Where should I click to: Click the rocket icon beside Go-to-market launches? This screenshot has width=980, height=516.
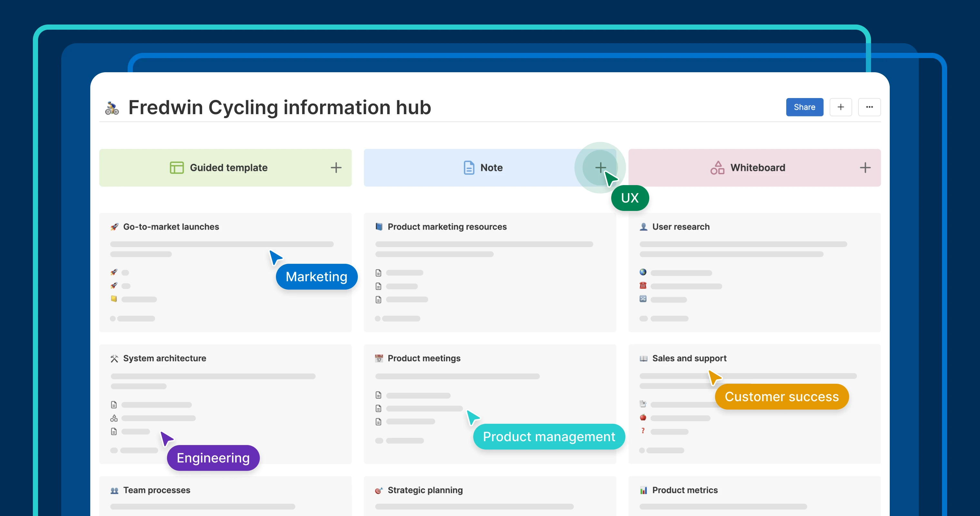114,227
